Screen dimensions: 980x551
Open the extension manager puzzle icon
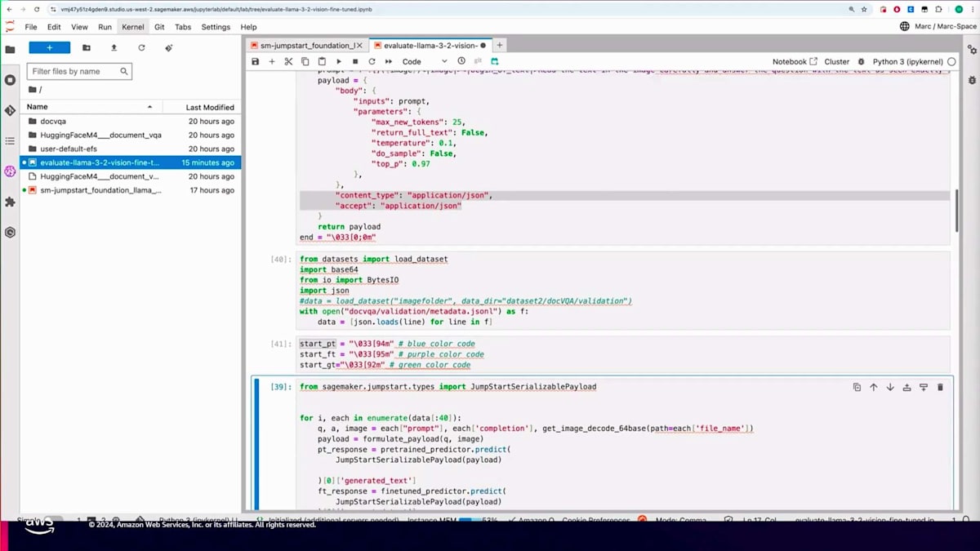(10, 202)
